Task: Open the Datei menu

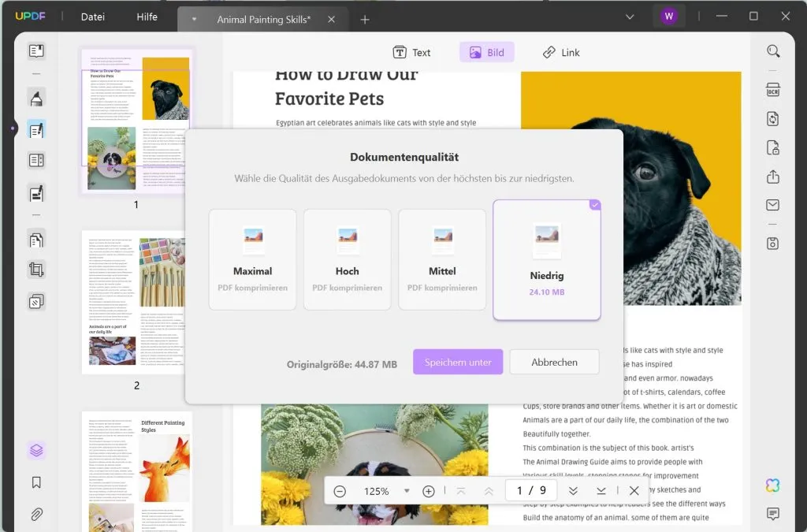Action: tap(92, 17)
